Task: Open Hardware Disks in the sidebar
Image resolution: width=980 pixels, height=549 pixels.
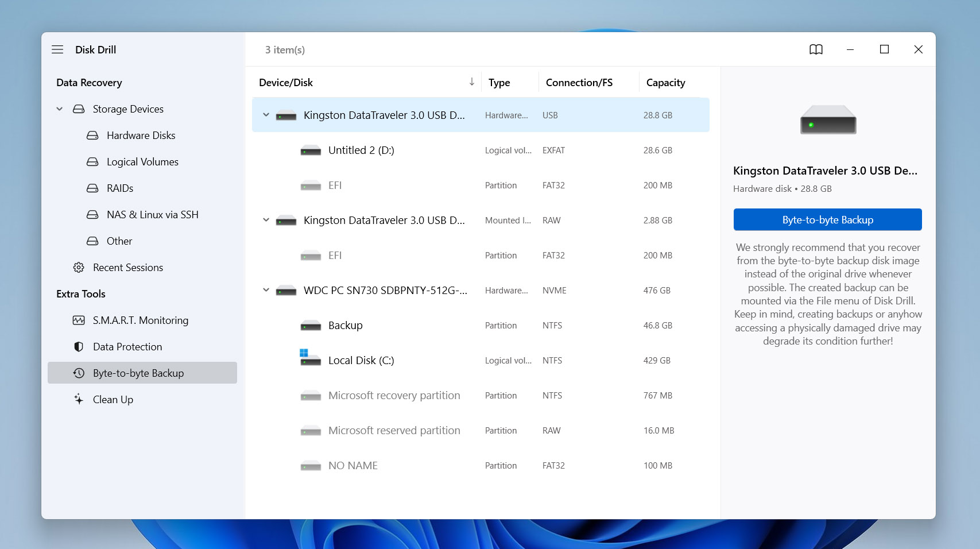Action: pyautogui.click(x=141, y=136)
